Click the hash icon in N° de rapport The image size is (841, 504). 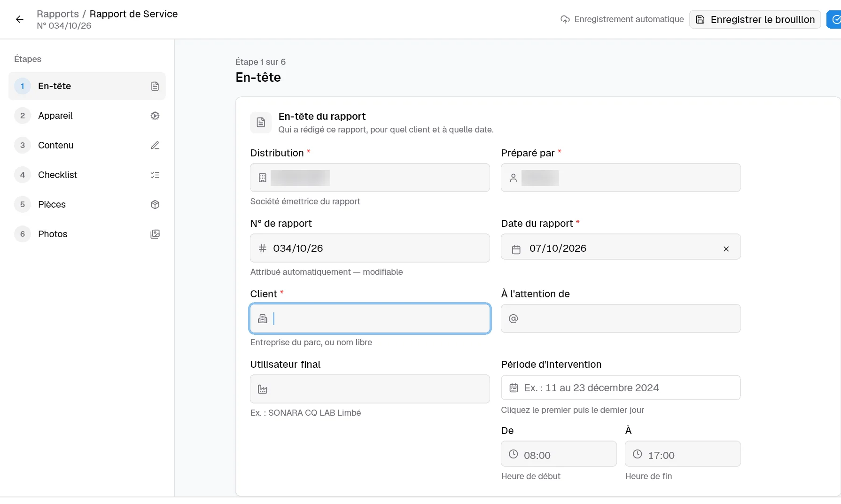coord(263,248)
